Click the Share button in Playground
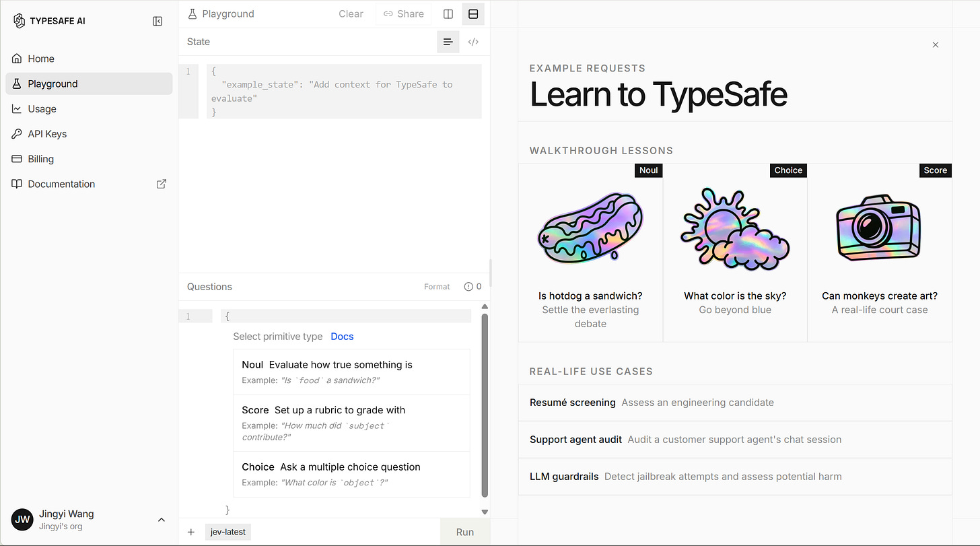 404,14
